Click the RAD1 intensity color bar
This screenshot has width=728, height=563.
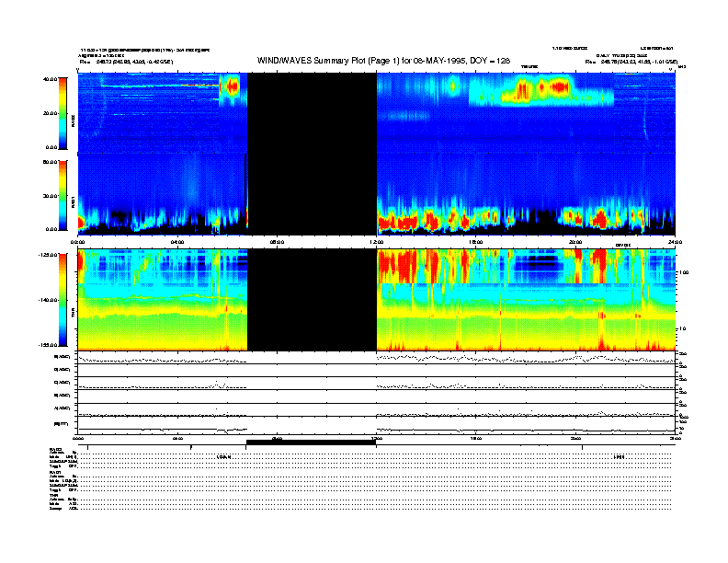coord(63,195)
